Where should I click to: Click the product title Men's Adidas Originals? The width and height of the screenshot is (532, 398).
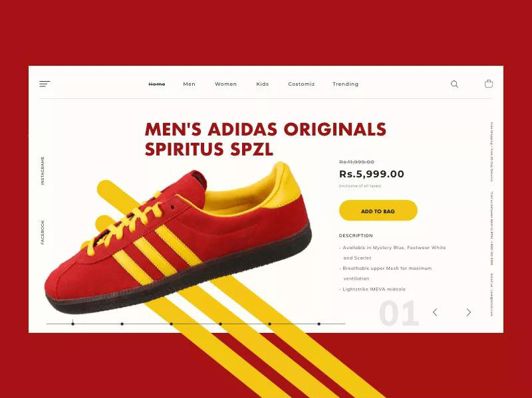point(265,129)
